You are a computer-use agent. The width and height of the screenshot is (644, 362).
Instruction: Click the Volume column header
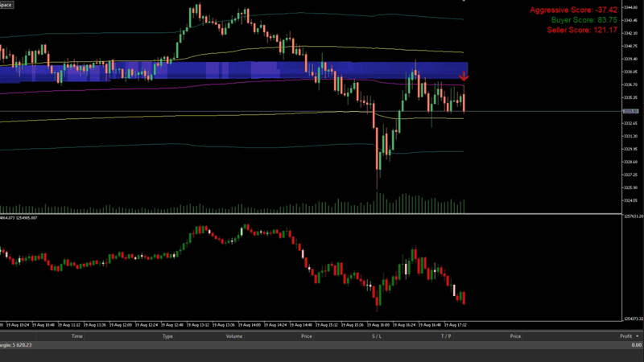click(234, 336)
